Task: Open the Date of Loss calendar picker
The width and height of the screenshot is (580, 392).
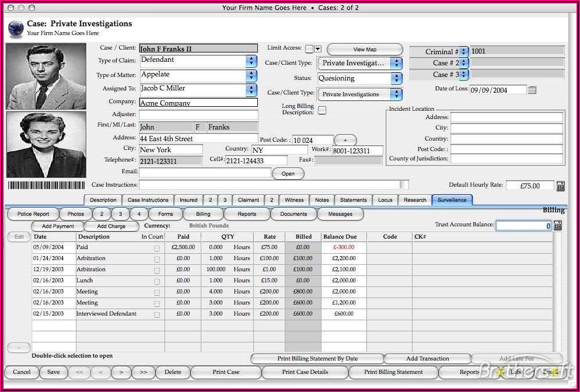Action: (x=532, y=90)
